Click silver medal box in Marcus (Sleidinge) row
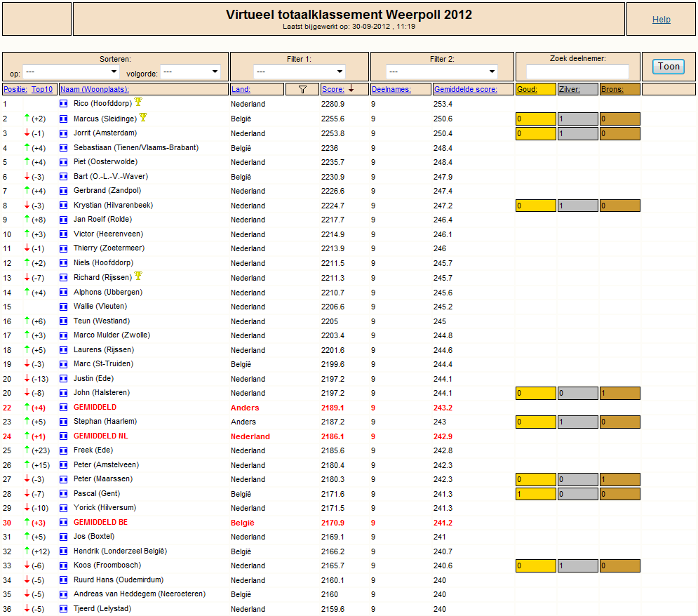 pyautogui.click(x=577, y=119)
